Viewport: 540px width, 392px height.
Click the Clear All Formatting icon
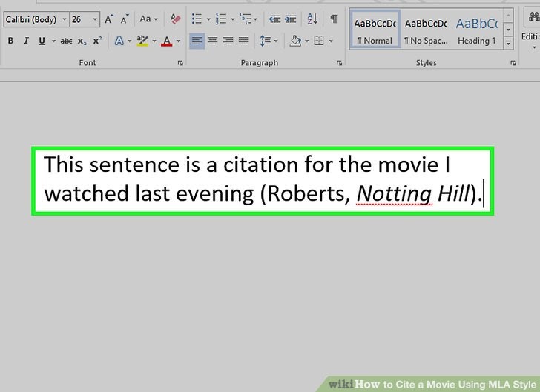[175, 19]
